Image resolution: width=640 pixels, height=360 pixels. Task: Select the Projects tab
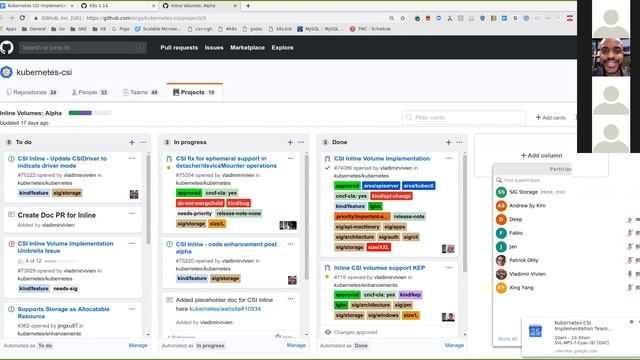coord(194,92)
